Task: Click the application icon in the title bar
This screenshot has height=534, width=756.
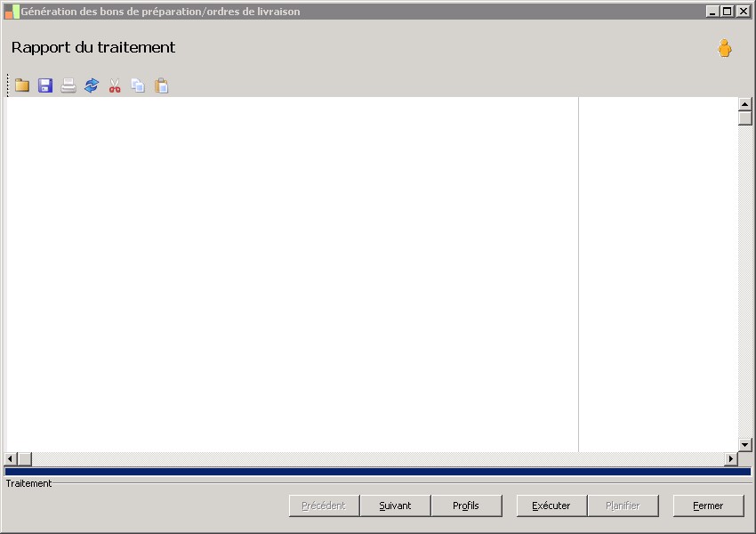Action: pyautogui.click(x=12, y=12)
